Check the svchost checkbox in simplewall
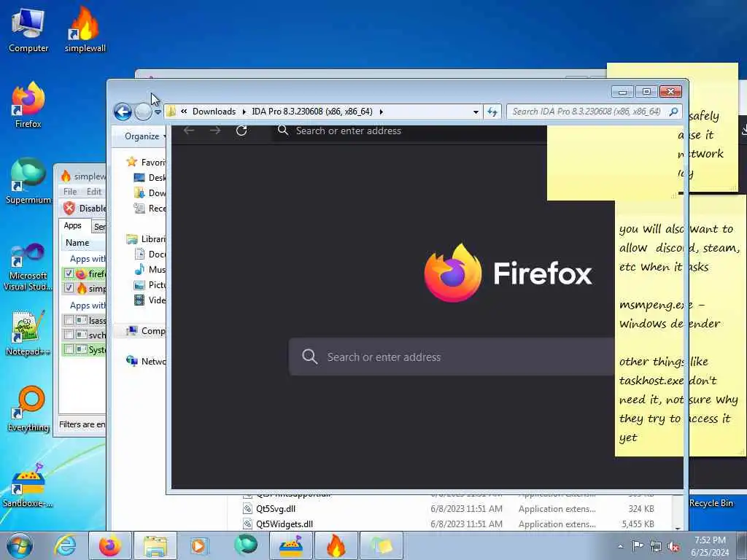 pyautogui.click(x=69, y=335)
